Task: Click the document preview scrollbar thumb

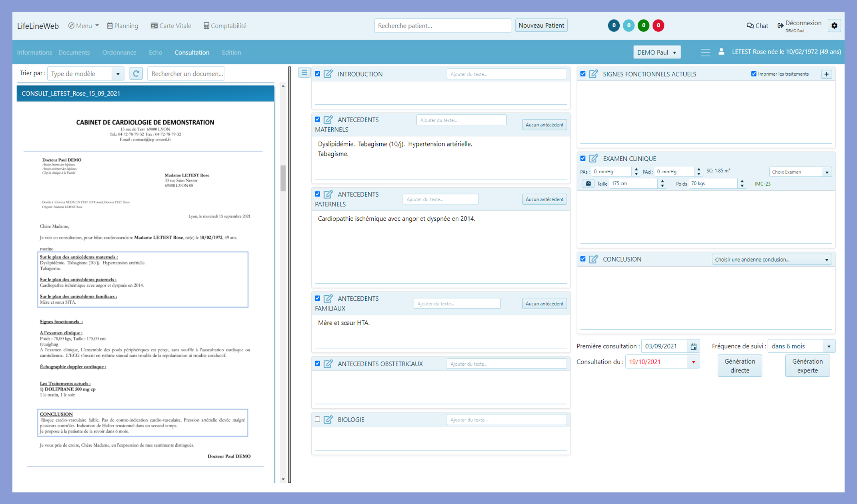Action: [x=283, y=178]
